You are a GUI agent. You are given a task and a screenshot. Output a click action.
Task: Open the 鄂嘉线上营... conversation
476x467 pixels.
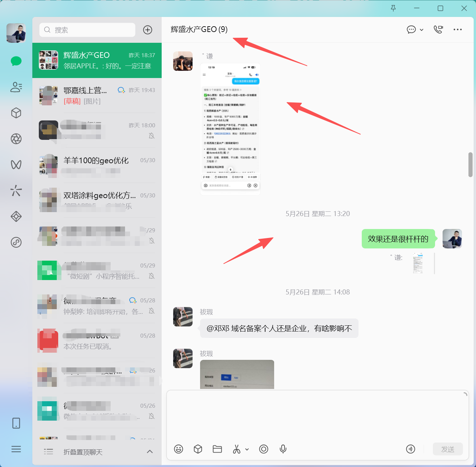pos(97,95)
